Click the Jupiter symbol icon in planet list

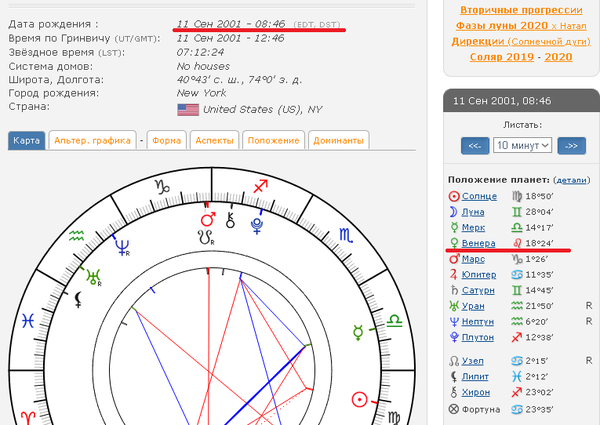[x=454, y=275]
